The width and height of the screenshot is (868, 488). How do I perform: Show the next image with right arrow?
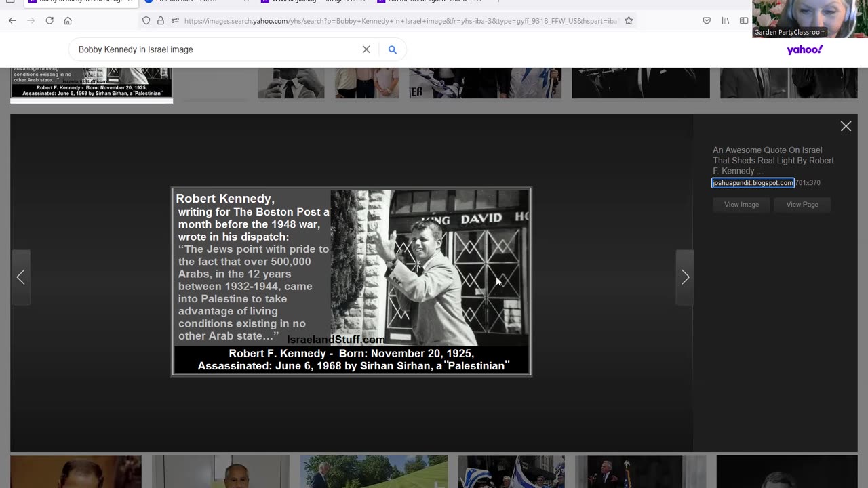pos(685,277)
